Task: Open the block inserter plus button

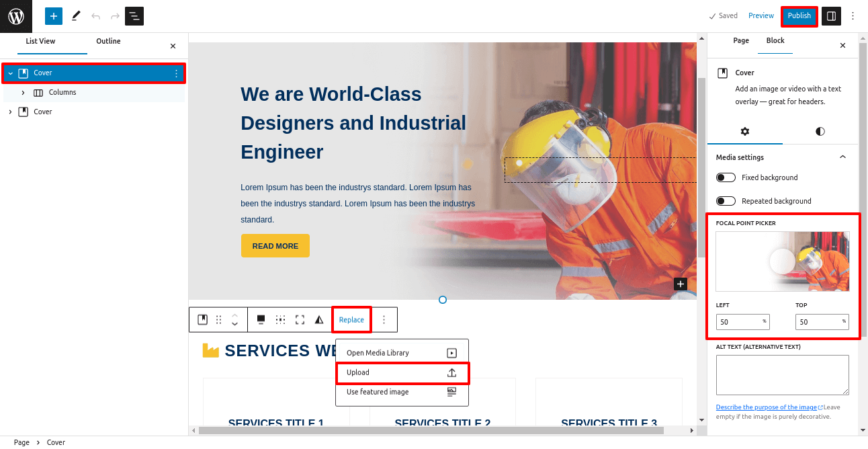Action: pos(54,16)
